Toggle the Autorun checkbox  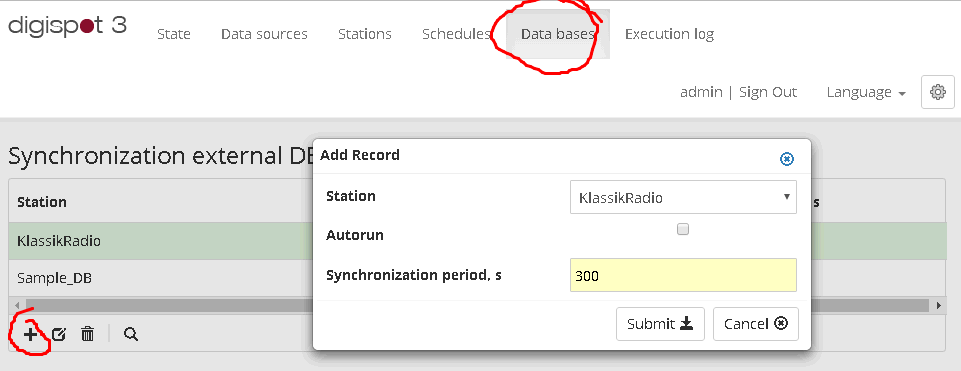[x=683, y=229]
